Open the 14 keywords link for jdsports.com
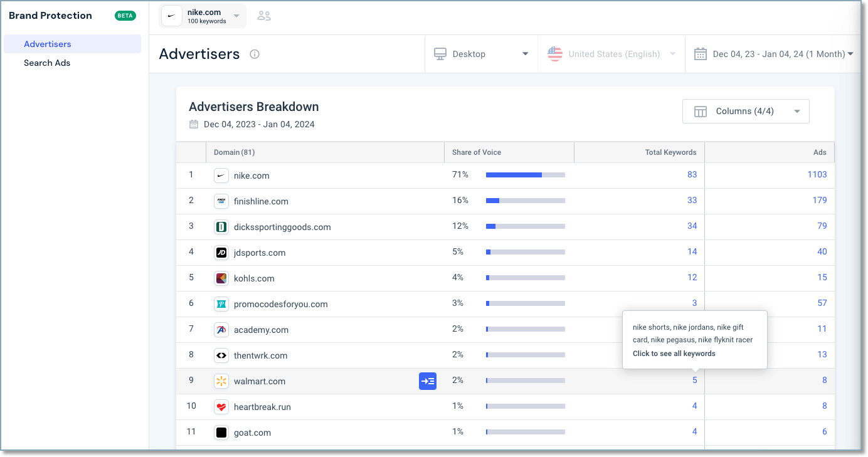This screenshot has height=457, width=868. [x=692, y=251]
